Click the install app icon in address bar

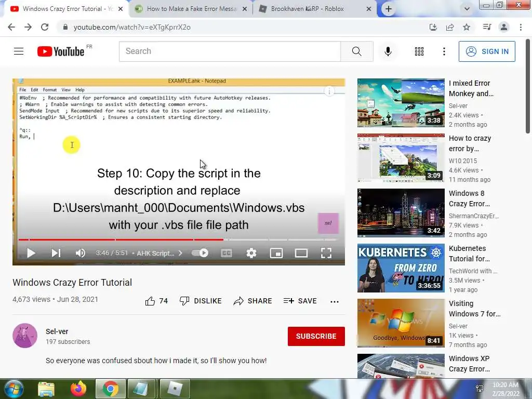(x=433, y=27)
